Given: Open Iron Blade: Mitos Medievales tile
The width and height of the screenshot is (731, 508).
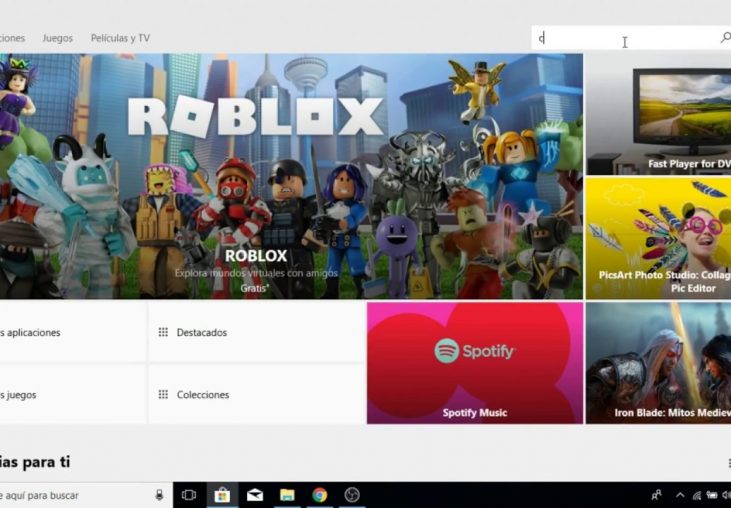Looking at the screenshot, I should (x=658, y=363).
